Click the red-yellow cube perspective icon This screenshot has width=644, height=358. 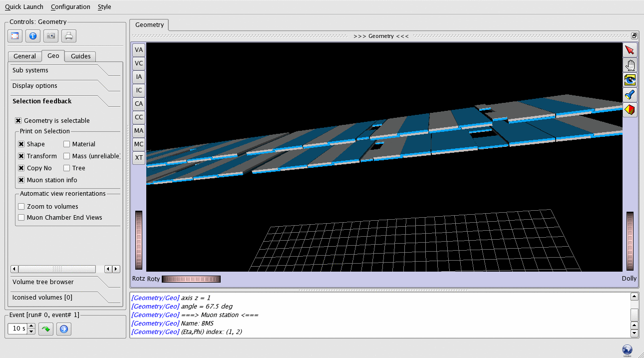[630, 109]
